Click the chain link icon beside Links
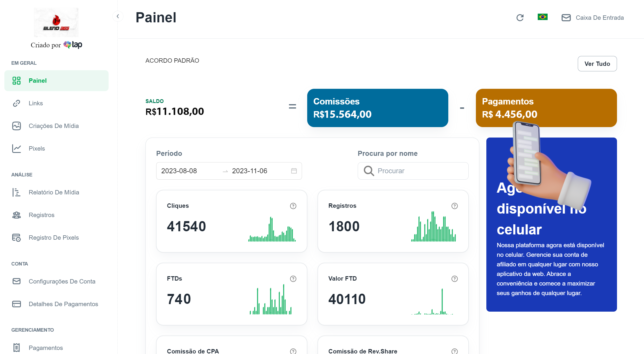 [x=17, y=103]
